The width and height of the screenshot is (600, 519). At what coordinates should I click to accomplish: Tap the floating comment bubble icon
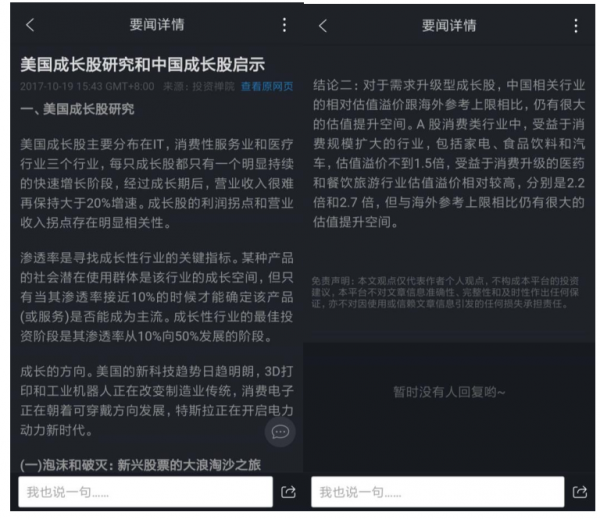(x=280, y=432)
